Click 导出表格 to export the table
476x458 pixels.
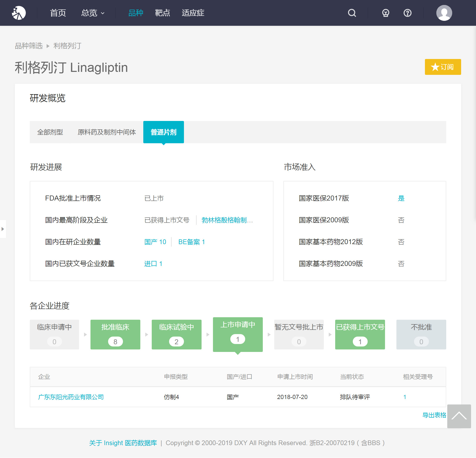coord(435,416)
